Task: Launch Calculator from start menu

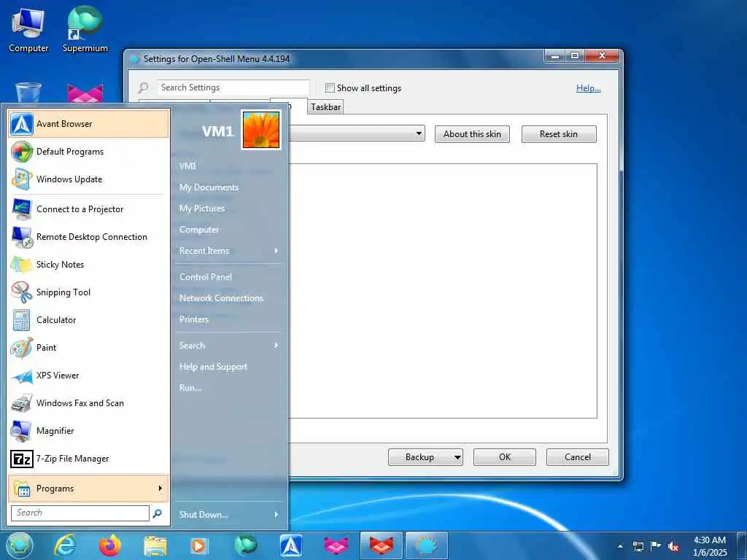Action: click(88, 319)
